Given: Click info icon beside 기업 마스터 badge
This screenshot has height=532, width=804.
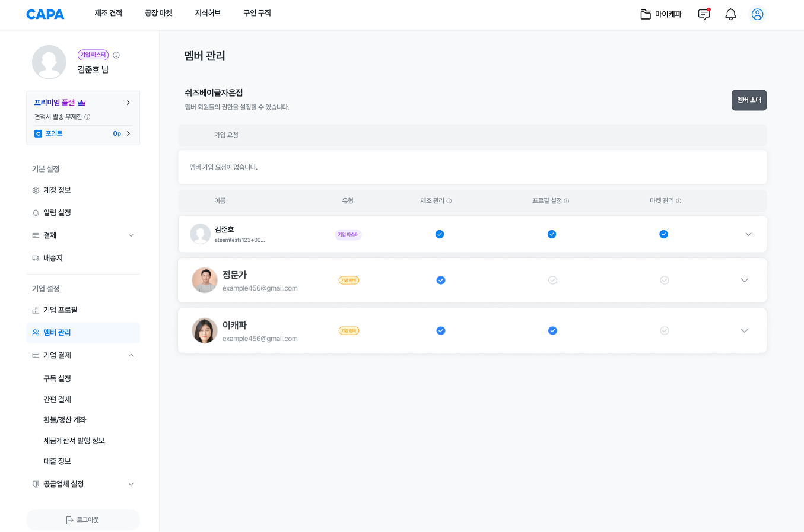Looking at the screenshot, I should (x=116, y=55).
